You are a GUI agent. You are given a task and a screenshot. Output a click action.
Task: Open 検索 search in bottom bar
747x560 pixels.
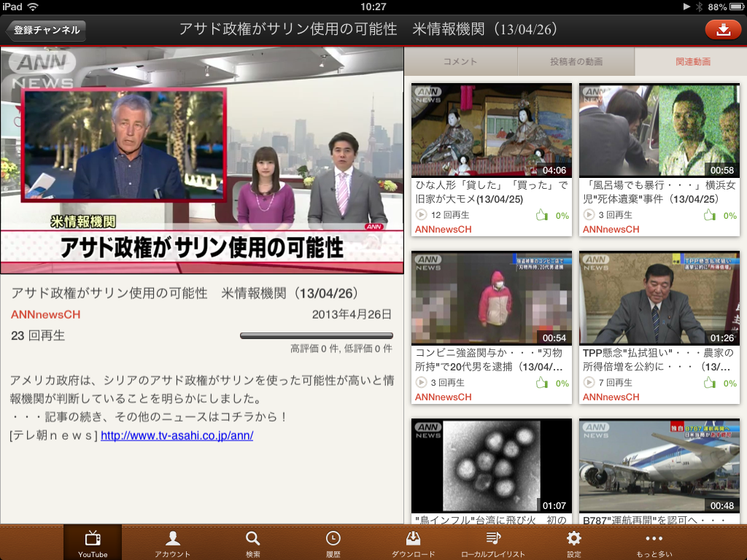[x=253, y=542]
